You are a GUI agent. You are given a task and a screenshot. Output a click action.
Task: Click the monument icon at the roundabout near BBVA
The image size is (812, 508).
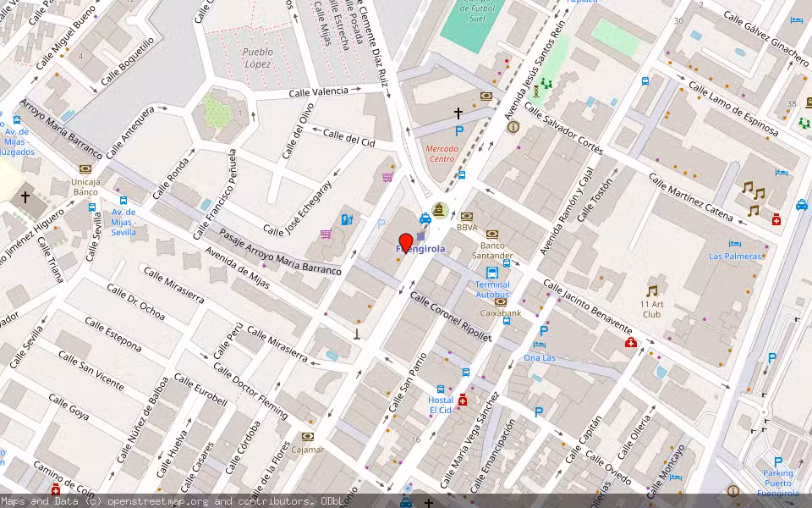pos(440,211)
